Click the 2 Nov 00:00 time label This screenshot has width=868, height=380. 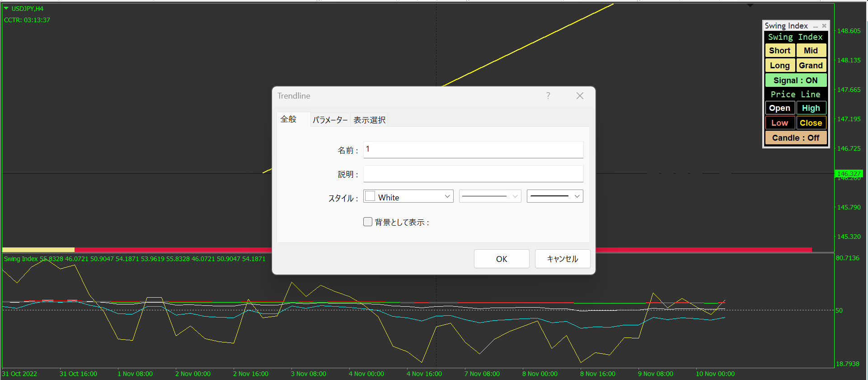(x=193, y=374)
